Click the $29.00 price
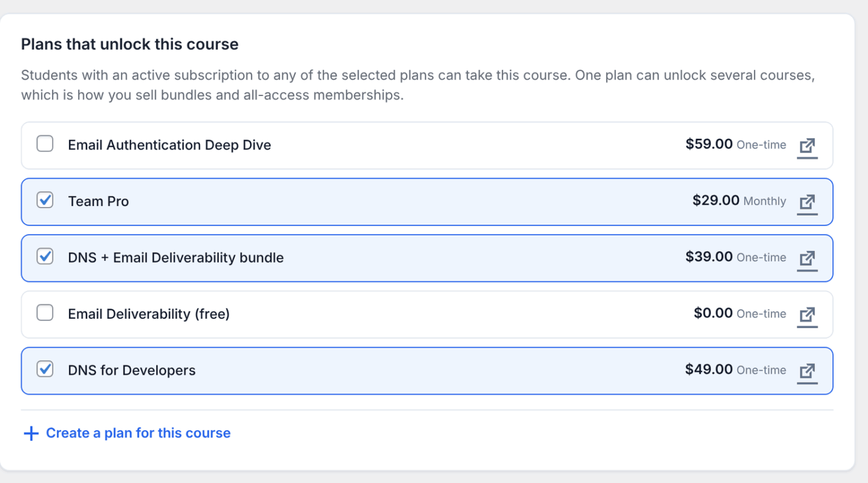Screen dimensions: 868x483 (716, 200)
